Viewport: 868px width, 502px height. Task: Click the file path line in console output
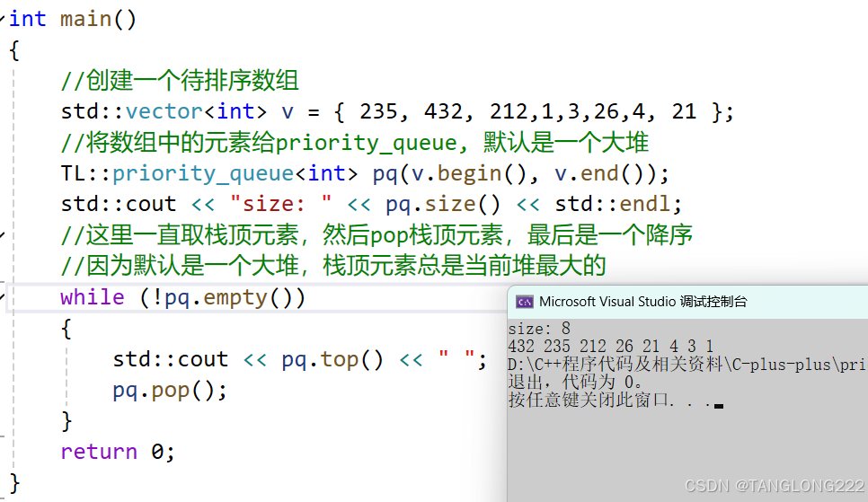pos(686,365)
